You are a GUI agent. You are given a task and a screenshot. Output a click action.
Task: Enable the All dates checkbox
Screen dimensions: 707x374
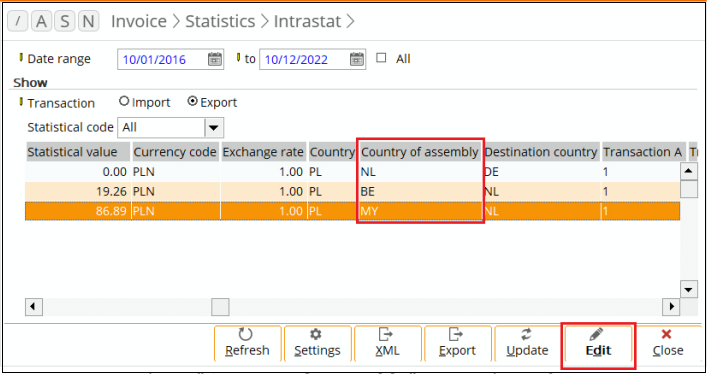pos(381,58)
